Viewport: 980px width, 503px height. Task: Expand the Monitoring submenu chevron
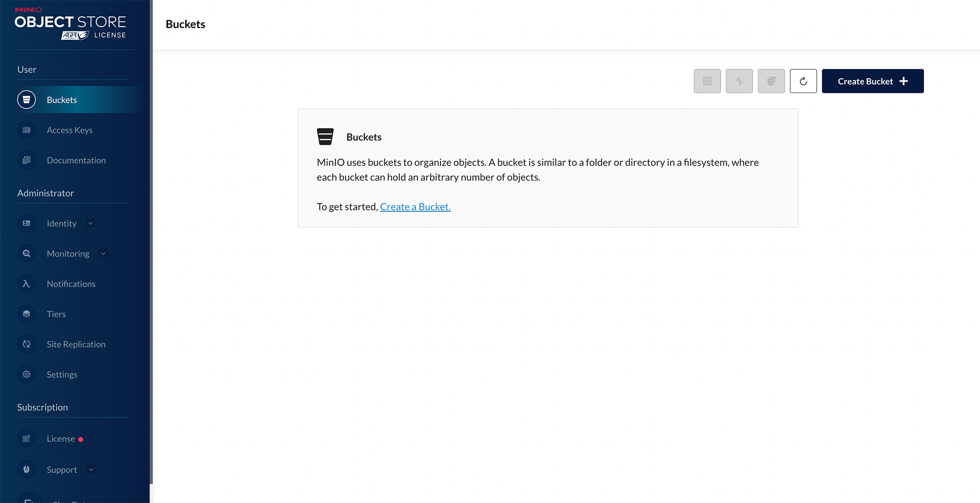pyautogui.click(x=103, y=254)
